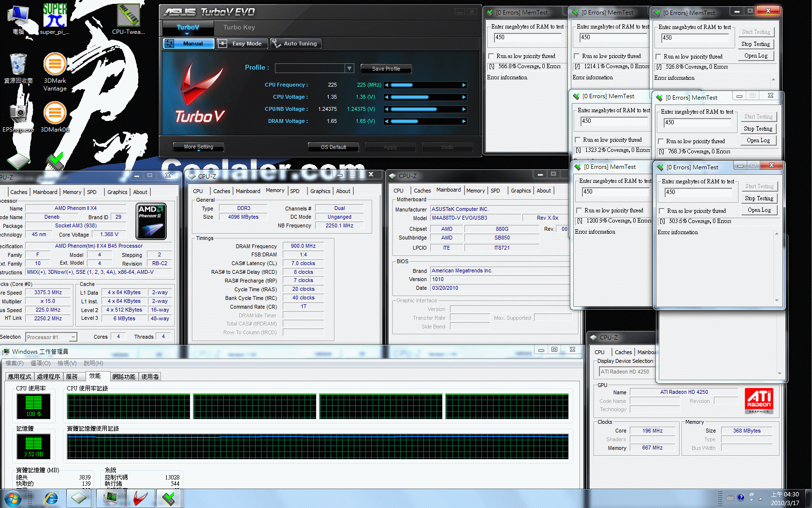
Task: Decrease CPU Voltage with the left arrow
Action: (x=386, y=97)
